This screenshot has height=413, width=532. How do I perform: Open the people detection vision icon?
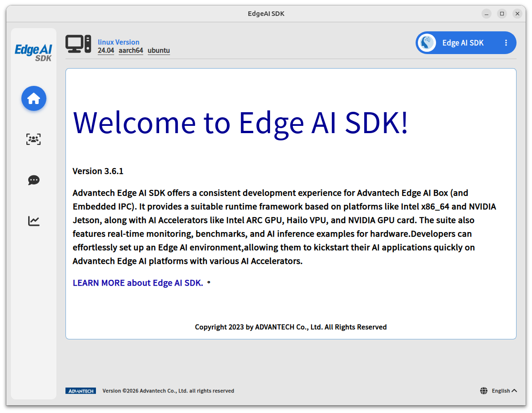[x=34, y=139]
